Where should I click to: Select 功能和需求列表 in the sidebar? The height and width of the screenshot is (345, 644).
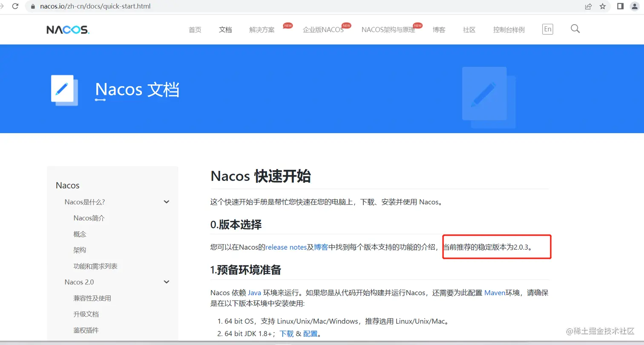tap(95, 266)
